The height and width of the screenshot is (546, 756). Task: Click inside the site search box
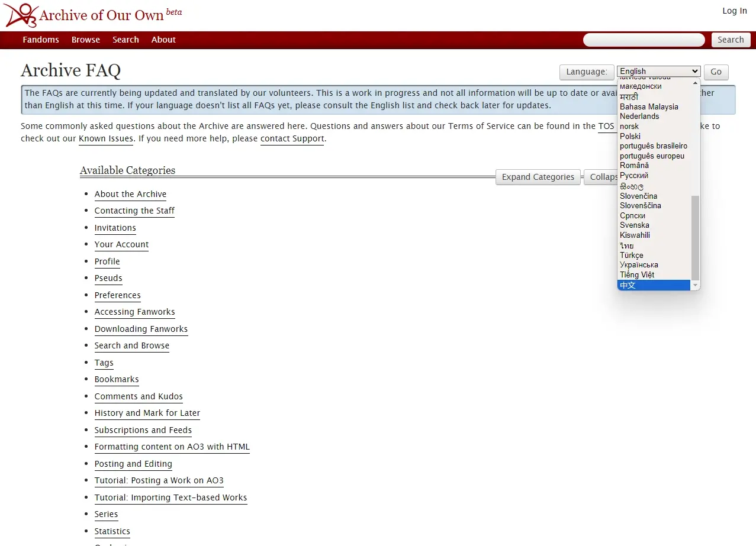[643, 40]
